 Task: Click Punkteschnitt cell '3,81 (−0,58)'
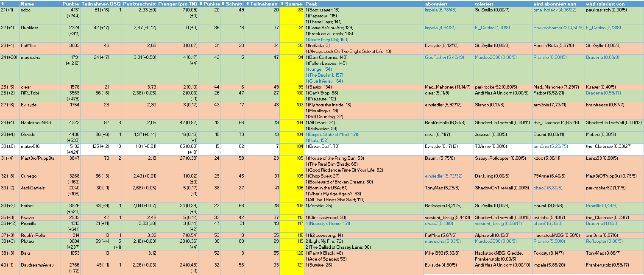tap(143, 57)
